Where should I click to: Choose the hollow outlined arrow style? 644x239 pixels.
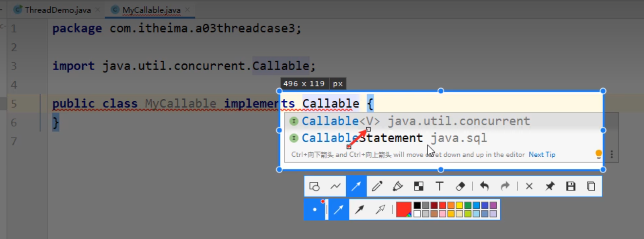coord(380,209)
